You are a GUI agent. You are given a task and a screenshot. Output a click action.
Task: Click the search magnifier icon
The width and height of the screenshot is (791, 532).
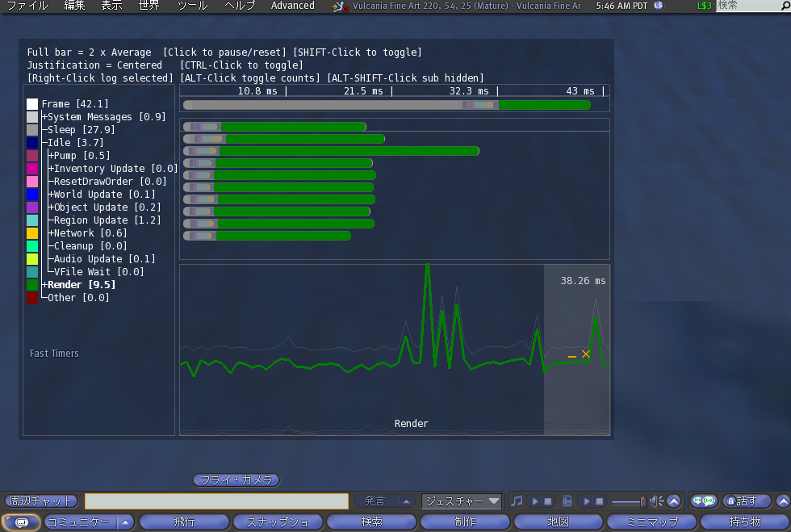click(x=784, y=6)
